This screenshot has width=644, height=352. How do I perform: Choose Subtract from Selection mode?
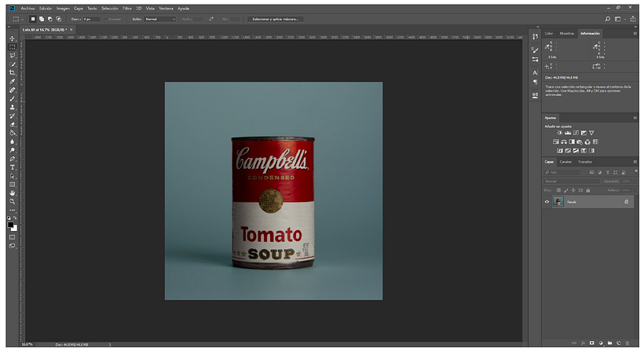(x=50, y=19)
